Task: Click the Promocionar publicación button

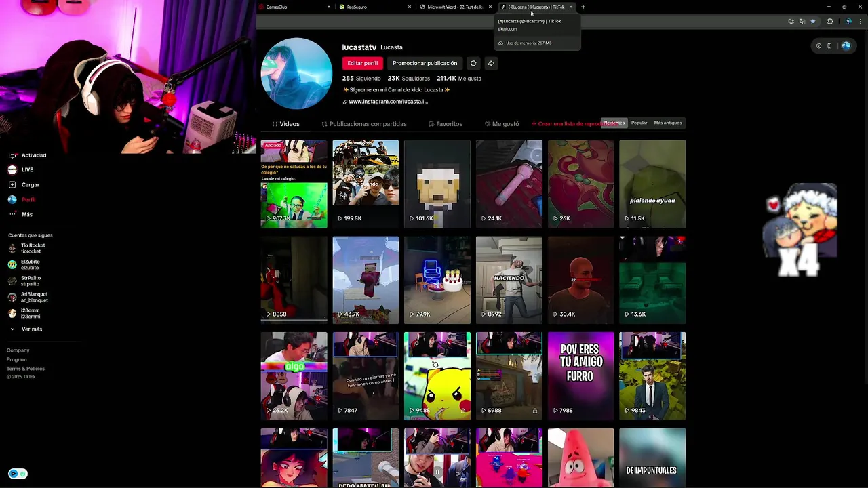Action: [x=425, y=63]
